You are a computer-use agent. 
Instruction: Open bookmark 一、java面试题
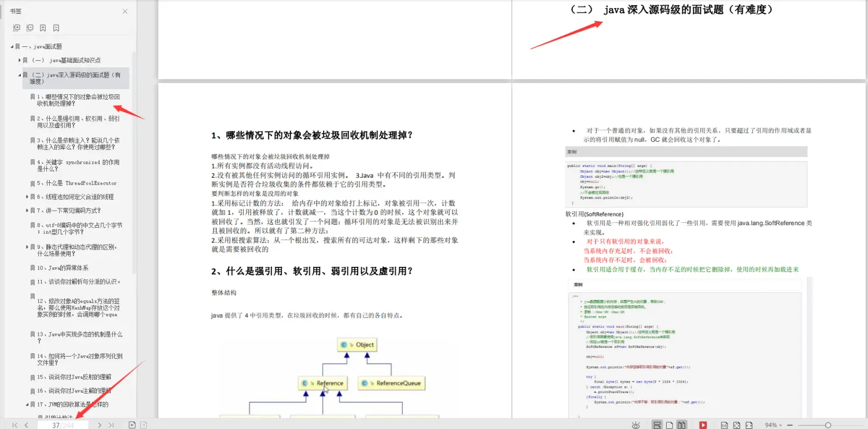tap(42, 46)
